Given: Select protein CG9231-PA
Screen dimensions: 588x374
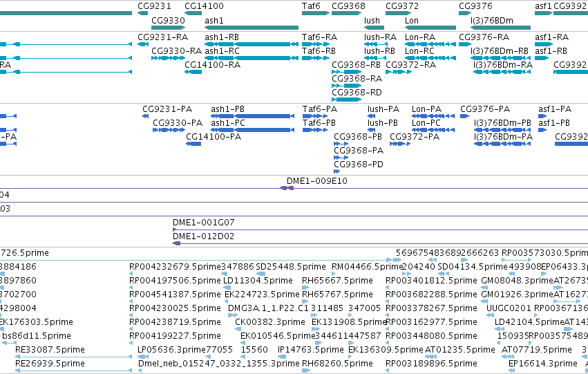Looking at the screenshot, I should [146, 116].
